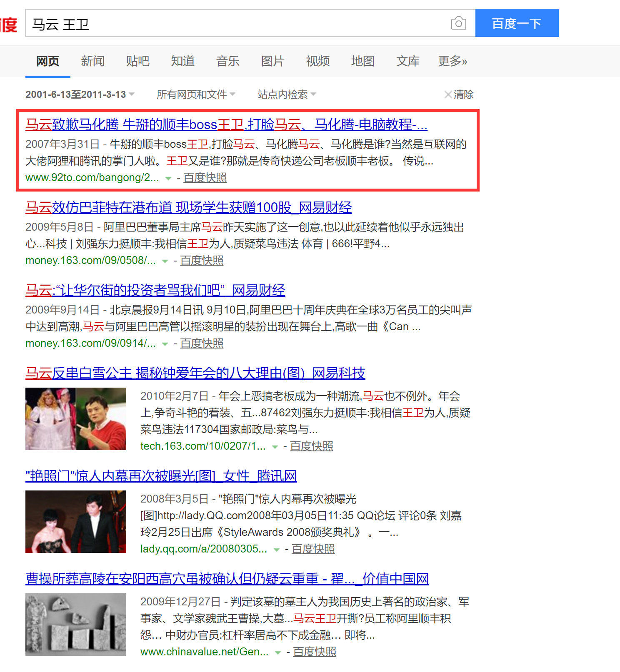Open the 站点内检索 dropdown

(287, 95)
